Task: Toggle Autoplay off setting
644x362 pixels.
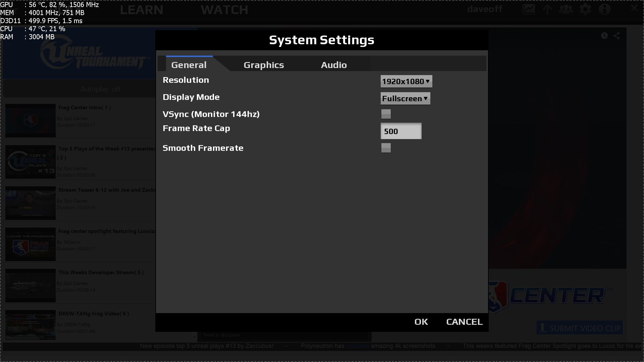Action: [100, 89]
